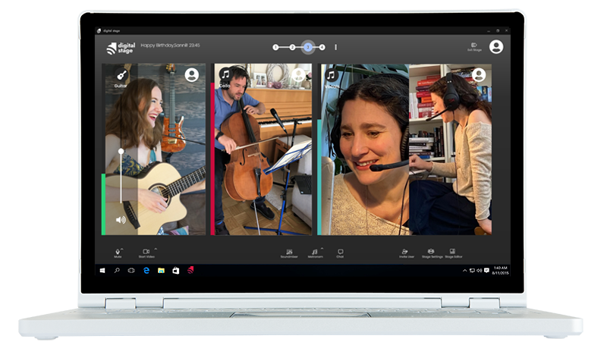Select the guitar player's video tile
The image size is (607, 364).
pos(154,149)
